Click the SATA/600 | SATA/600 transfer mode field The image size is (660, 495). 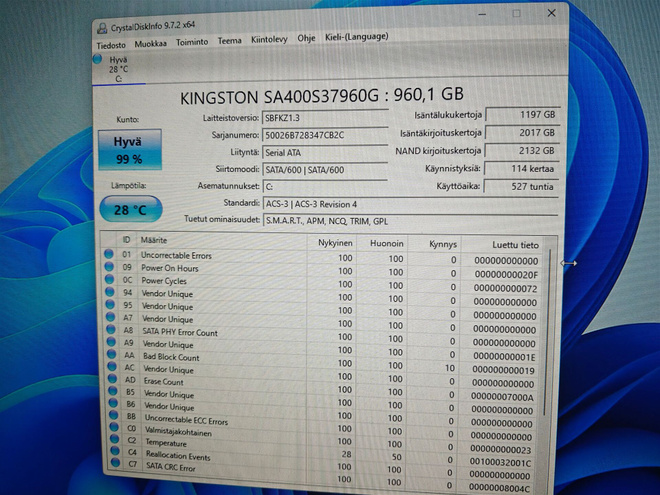pos(325,169)
